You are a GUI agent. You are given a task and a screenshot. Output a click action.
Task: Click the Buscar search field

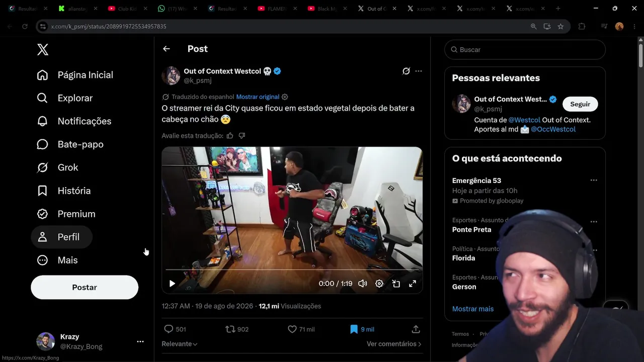[525, 50]
